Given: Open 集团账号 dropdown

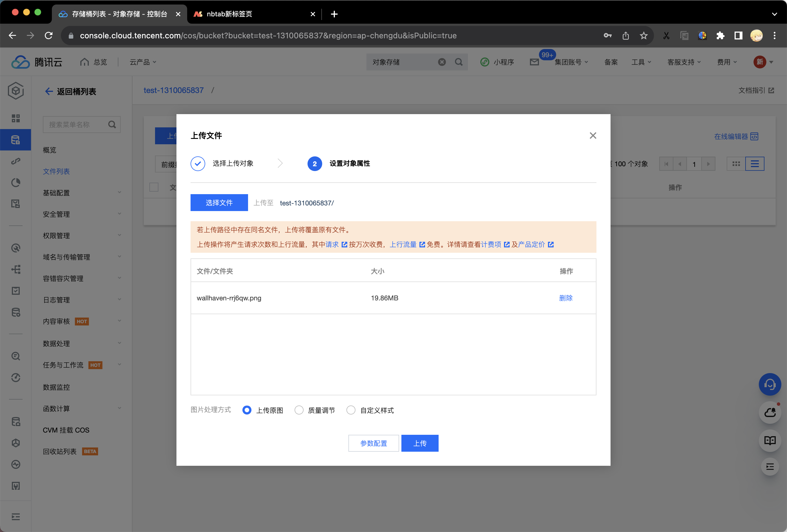Looking at the screenshot, I should pyautogui.click(x=571, y=62).
